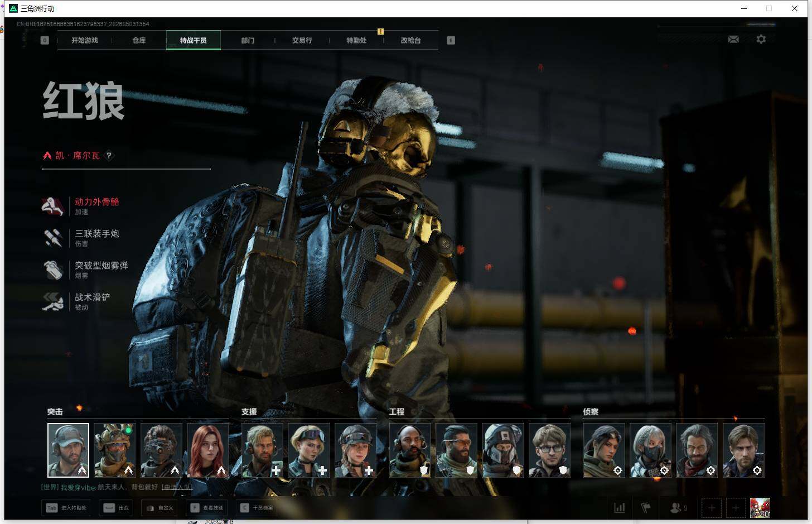
Task: Click the E key next-tab hint
Action: [451, 40]
